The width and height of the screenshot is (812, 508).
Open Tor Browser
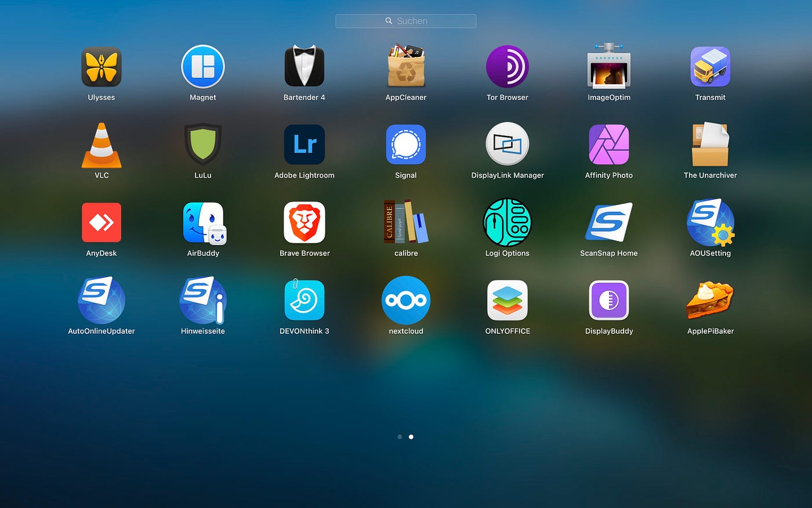tap(507, 67)
